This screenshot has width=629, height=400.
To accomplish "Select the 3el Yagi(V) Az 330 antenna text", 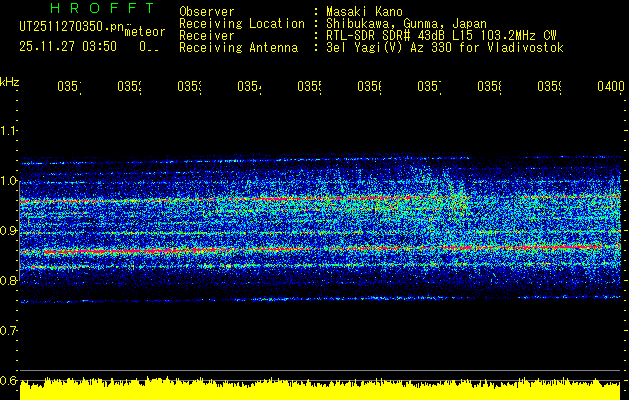I will (445, 48).
